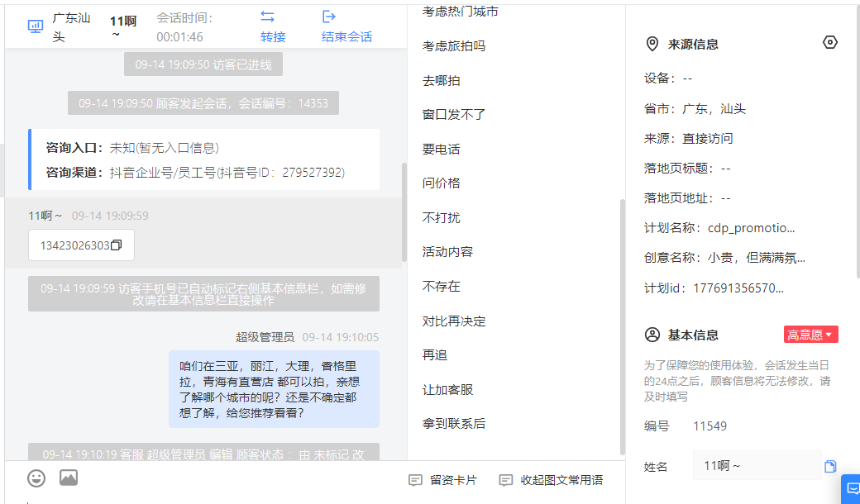Image resolution: width=860 pixels, height=504 pixels.
Task: Click the 计划名称 cdp_promotio... value
Action: pyautogui.click(x=751, y=228)
